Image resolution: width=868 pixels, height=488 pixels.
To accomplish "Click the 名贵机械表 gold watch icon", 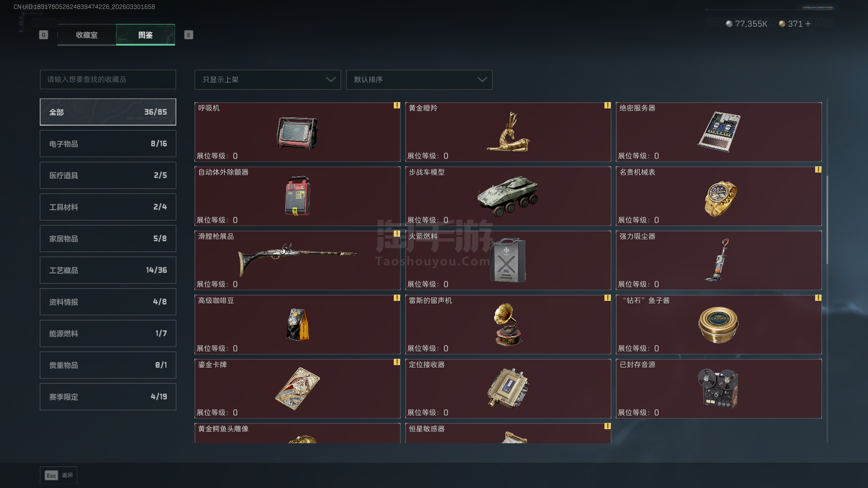I will point(720,198).
